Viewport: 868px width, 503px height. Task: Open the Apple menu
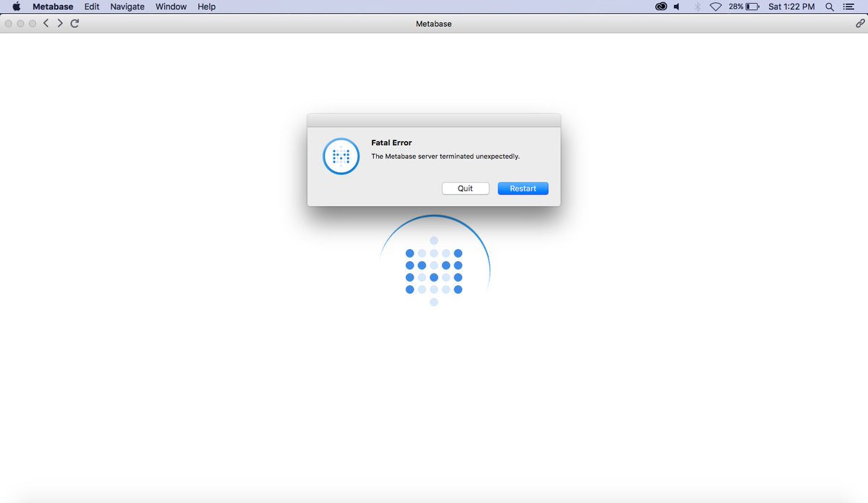click(17, 7)
